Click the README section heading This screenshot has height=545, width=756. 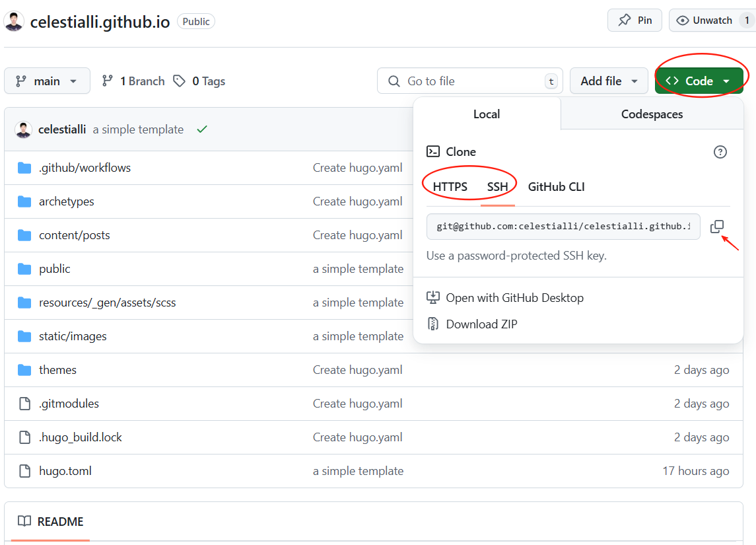pyautogui.click(x=61, y=521)
